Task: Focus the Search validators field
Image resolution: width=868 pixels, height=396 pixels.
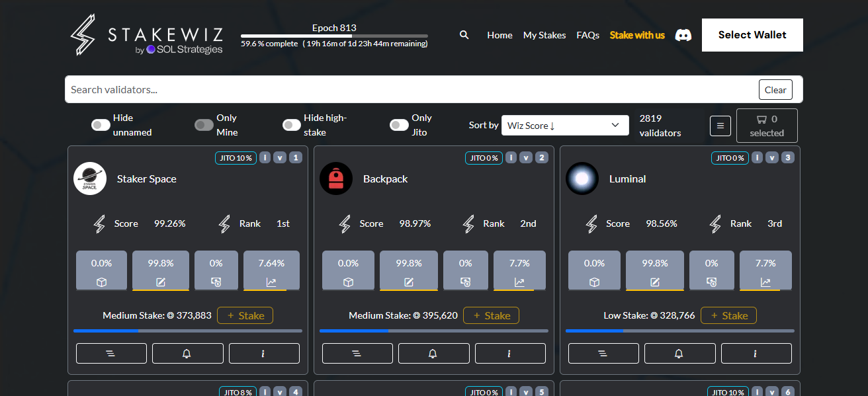Action: (x=412, y=90)
